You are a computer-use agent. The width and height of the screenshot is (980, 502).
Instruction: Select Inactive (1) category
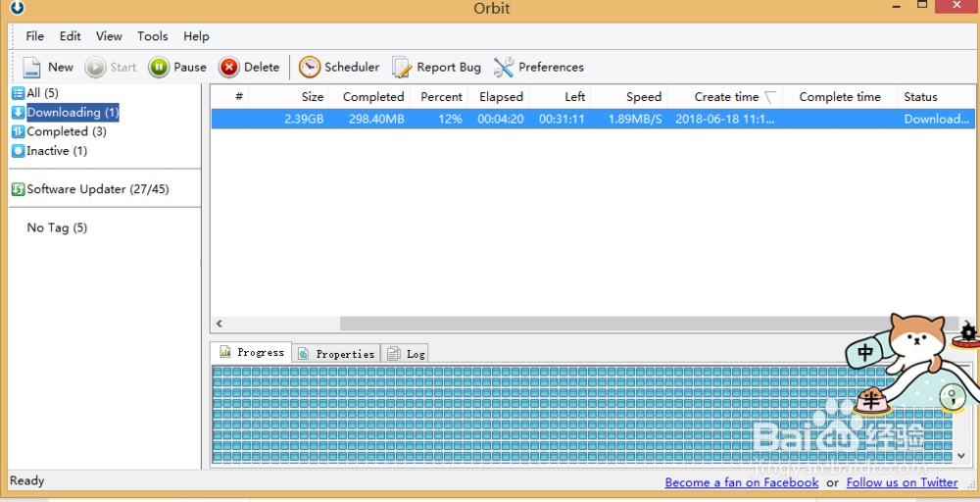coord(57,151)
